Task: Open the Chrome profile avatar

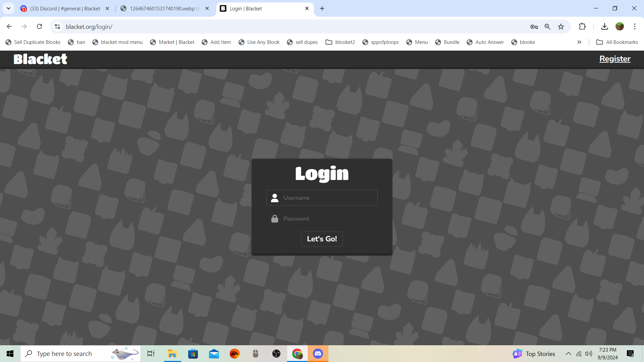Action: [x=620, y=26]
